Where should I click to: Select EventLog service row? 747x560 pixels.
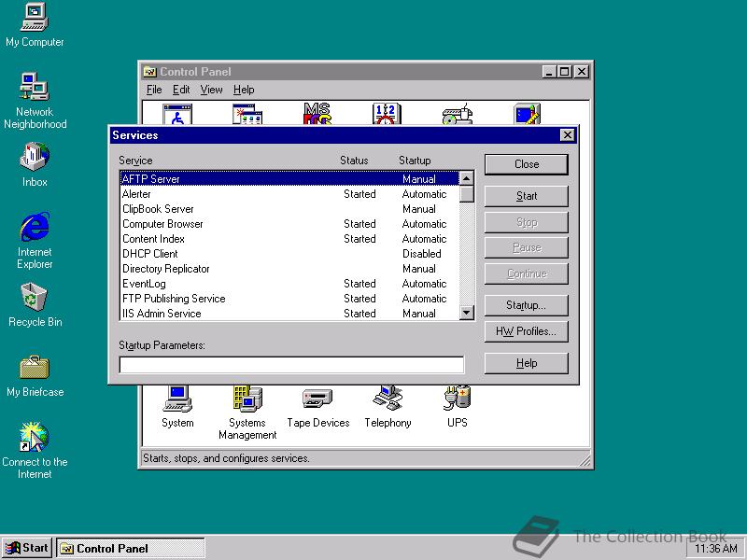click(x=289, y=284)
